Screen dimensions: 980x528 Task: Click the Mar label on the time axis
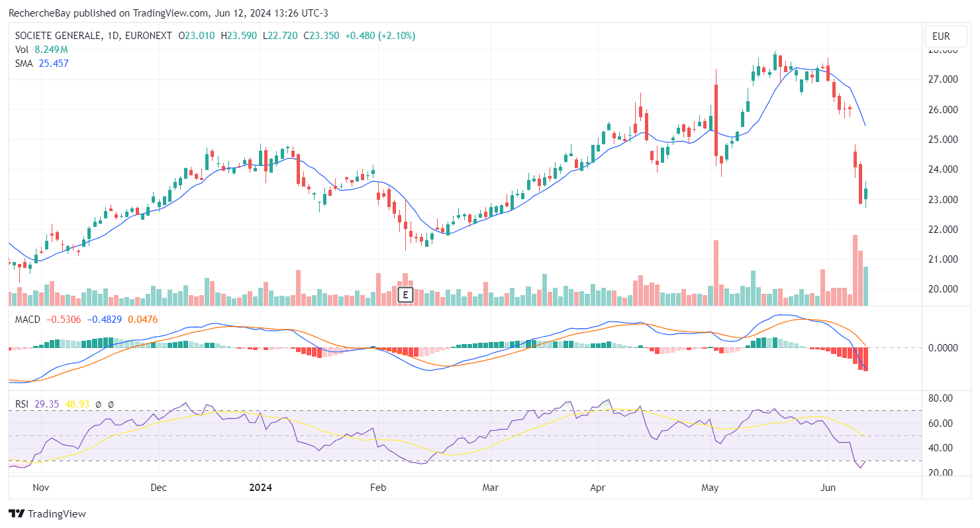coord(490,488)
